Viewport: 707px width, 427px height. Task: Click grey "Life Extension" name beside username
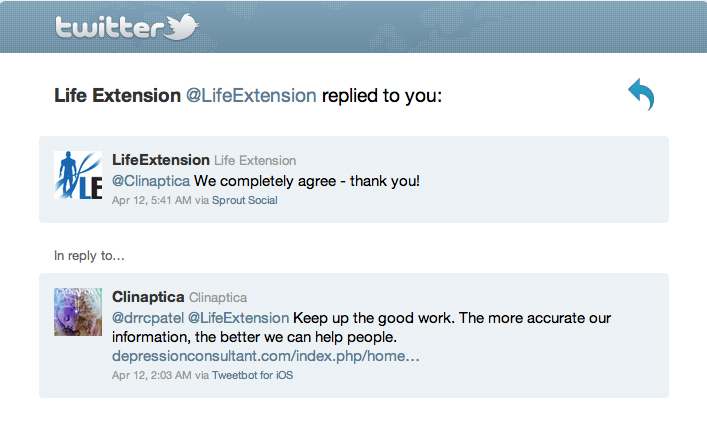pyautogui.click(x=255, y=160)
